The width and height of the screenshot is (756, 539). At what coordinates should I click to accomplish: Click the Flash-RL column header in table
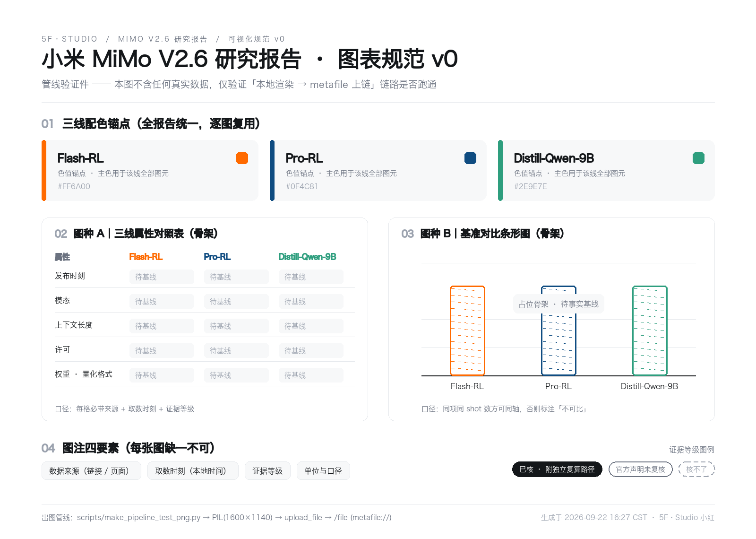coord(146,257)
